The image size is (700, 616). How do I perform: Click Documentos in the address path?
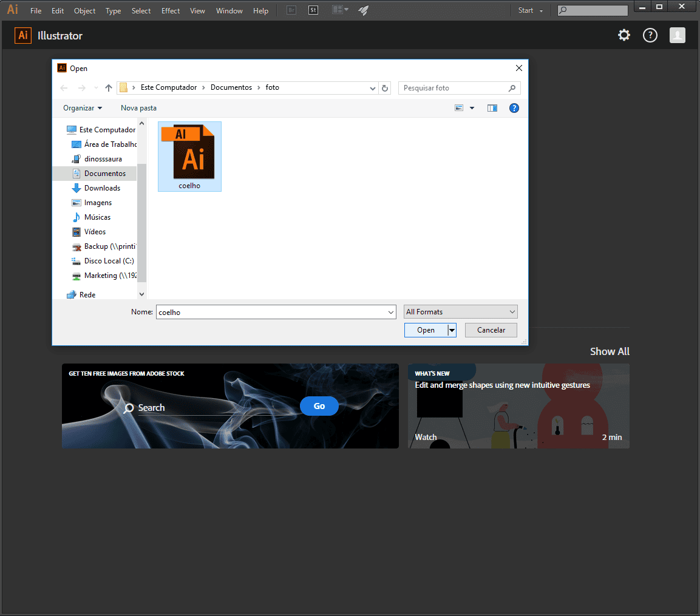pos(231,87)
